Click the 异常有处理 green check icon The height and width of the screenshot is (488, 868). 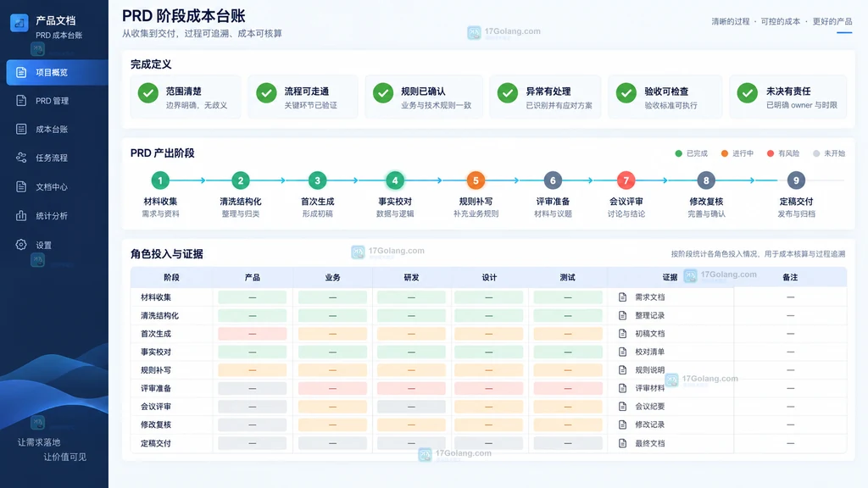[508, 93]
